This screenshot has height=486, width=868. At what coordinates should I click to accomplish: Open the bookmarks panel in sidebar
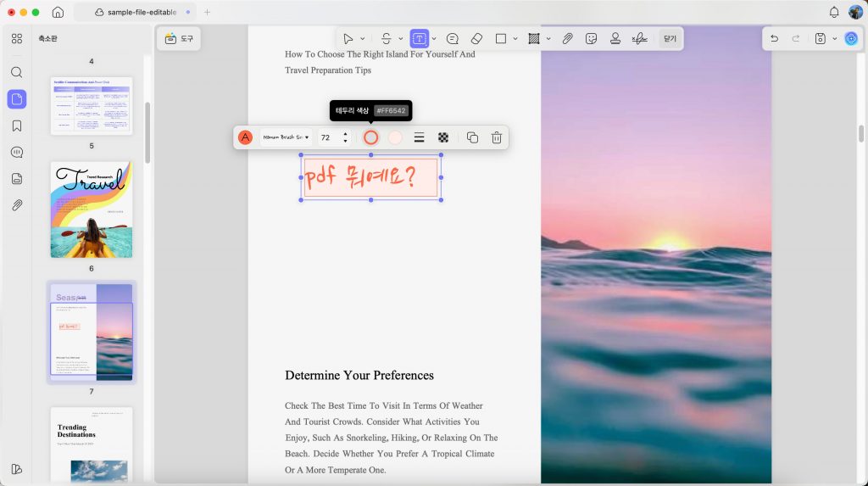pyautogui.click(x=17, y=126)
